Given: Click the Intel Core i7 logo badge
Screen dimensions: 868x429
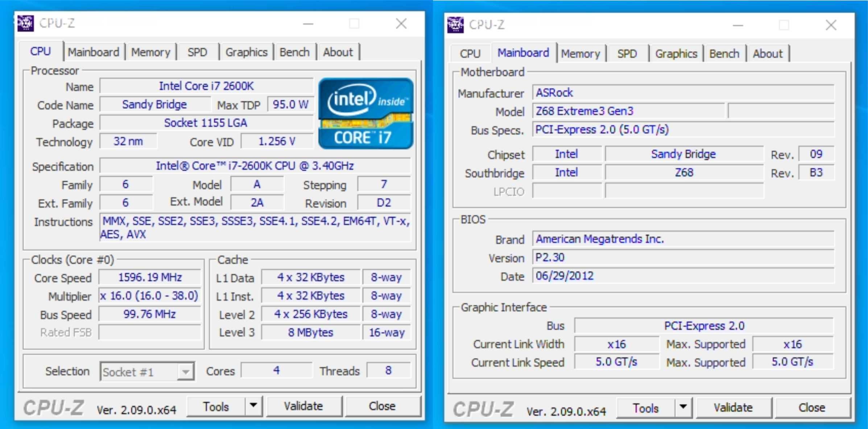Looking at the screenshot, I should coord(366,113).
